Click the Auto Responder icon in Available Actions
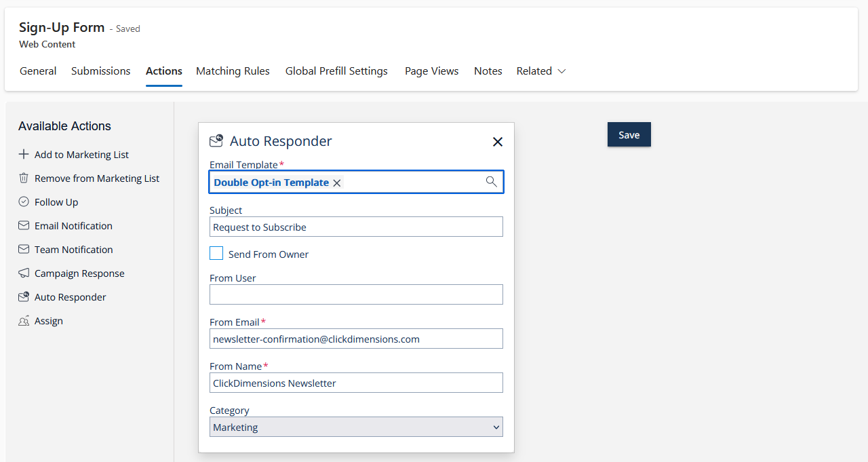 (24, 296)
